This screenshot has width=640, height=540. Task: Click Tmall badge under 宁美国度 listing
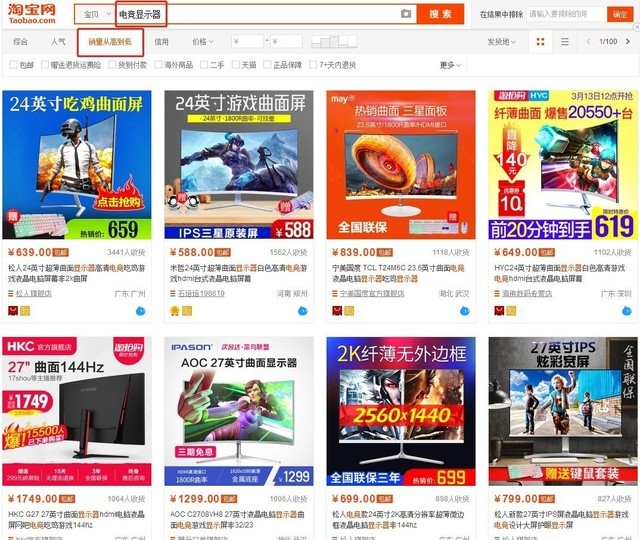[337, 311]
